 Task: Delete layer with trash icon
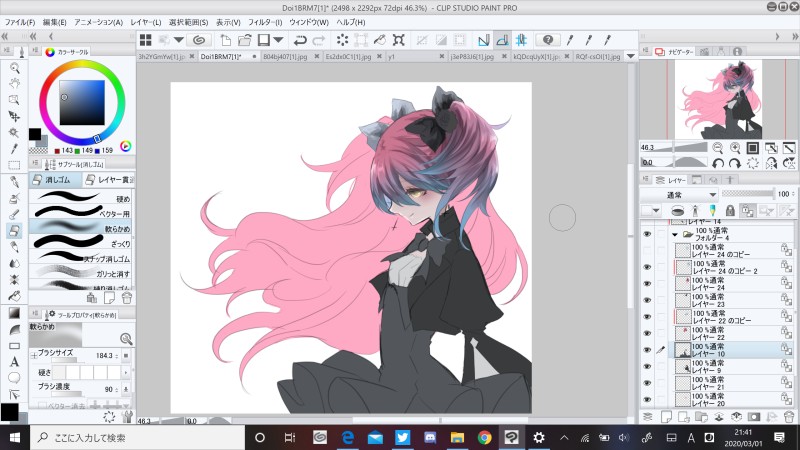[x=789, y=417]
